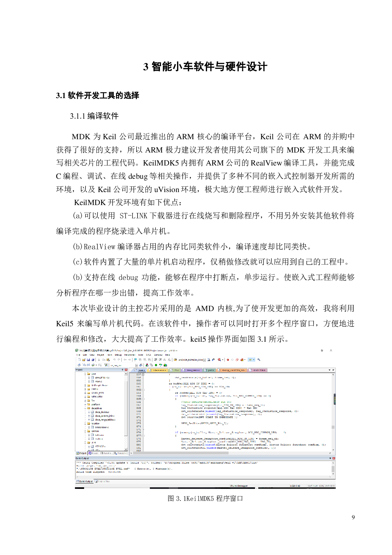Viewport: 392px width, 555px height.
Task: Select main.c in the project tree
Action: tap(98, 381)
